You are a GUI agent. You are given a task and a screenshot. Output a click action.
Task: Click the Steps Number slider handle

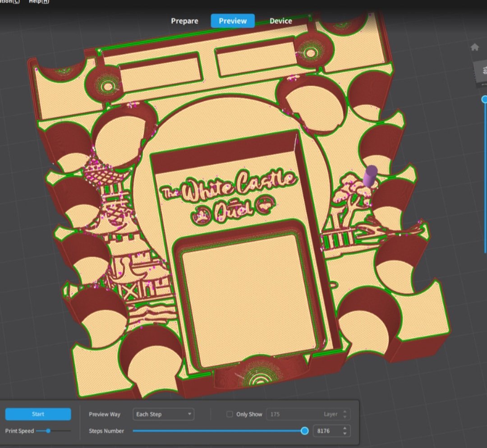coord(305,431)
